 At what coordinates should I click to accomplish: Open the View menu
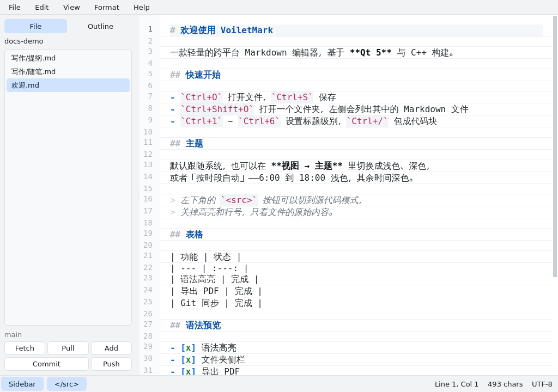pyautogui.click(x=71, y=7)
